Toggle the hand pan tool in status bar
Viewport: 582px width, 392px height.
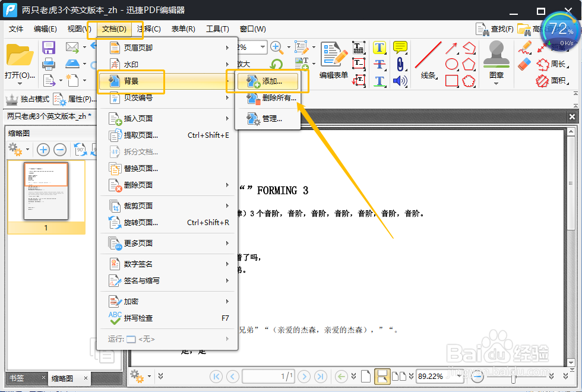pos(382,376)
